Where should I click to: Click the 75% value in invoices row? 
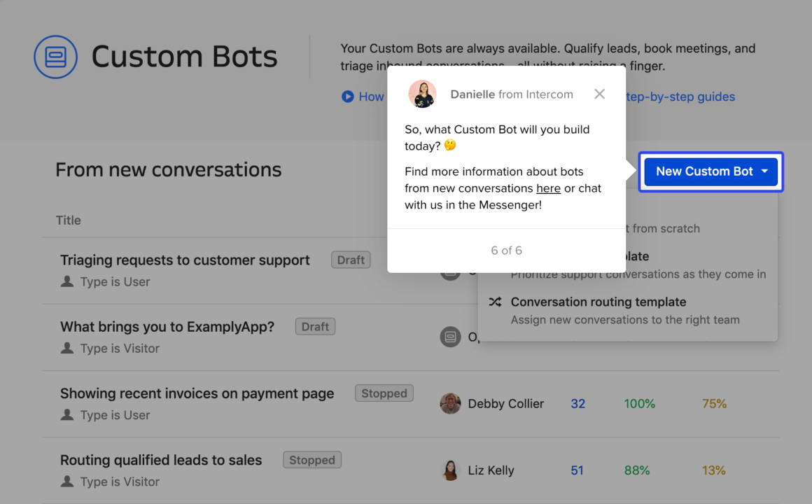tap(715, 403)
